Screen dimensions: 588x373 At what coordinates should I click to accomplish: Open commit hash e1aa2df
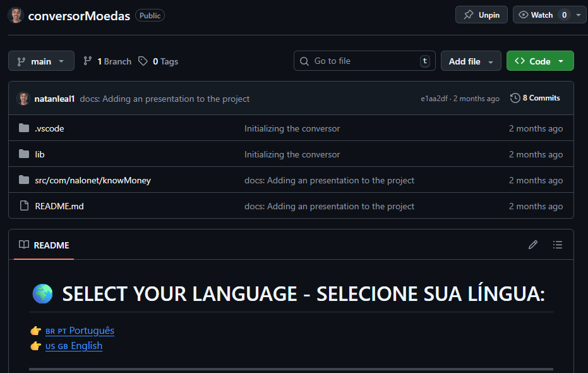434,99
